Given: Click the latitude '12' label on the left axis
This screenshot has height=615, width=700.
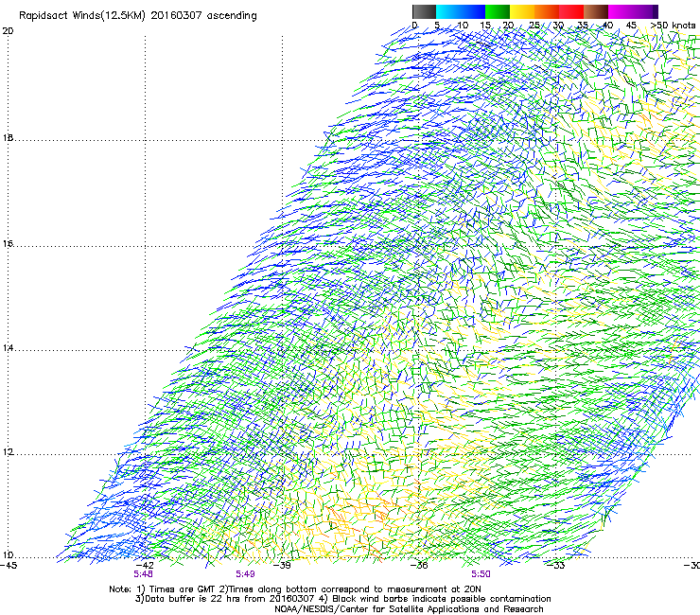Looking at the screenshot, I should 8,452.
